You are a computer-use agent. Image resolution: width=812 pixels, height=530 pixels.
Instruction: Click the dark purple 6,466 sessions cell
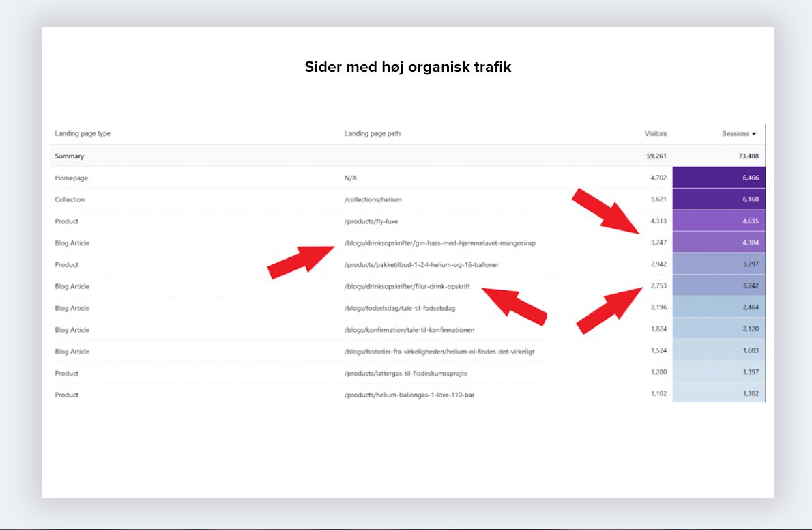pyautogui.click(x=719, y=178)
